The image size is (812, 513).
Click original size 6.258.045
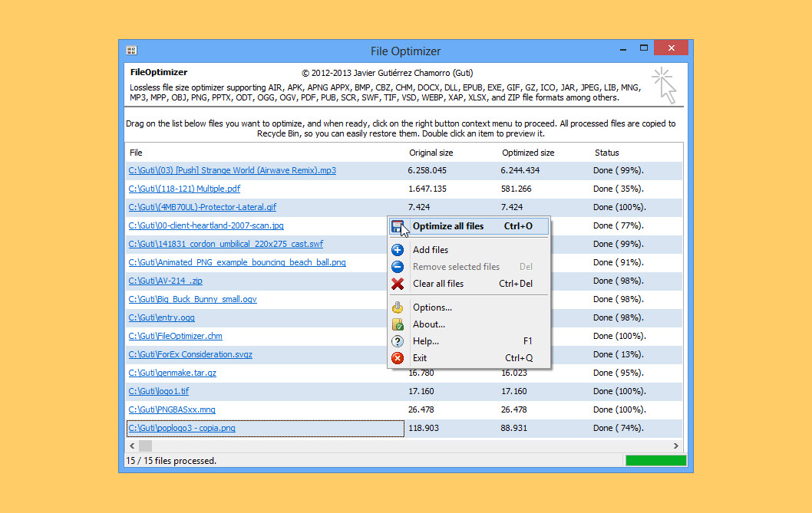[427, 170]
